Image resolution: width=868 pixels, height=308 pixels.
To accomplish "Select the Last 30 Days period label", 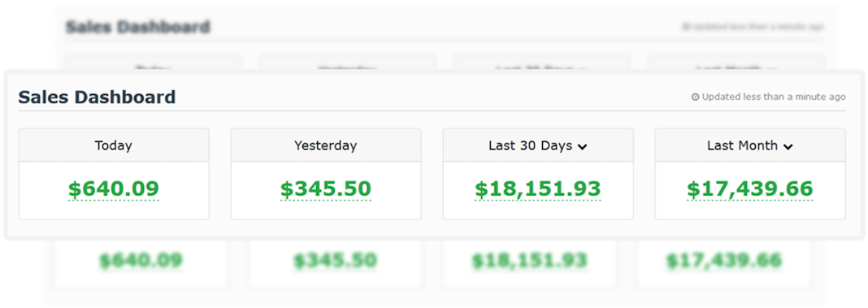I will click(x=531, y=145).
